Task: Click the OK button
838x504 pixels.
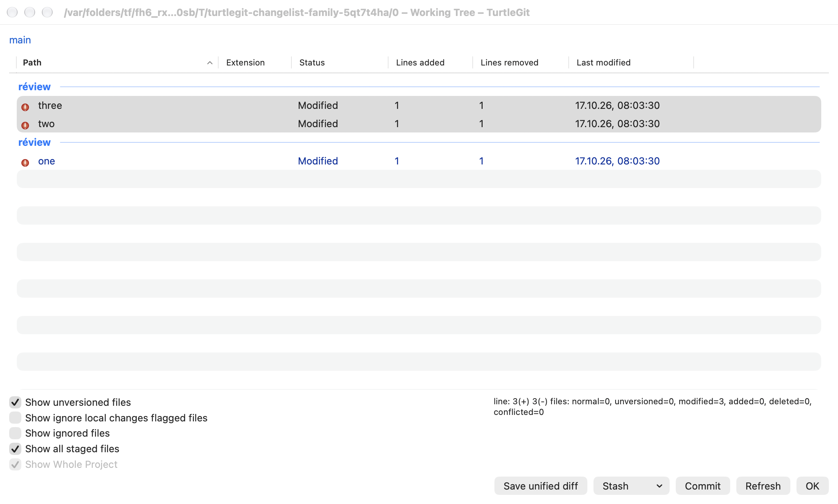Action: [812, 486]
